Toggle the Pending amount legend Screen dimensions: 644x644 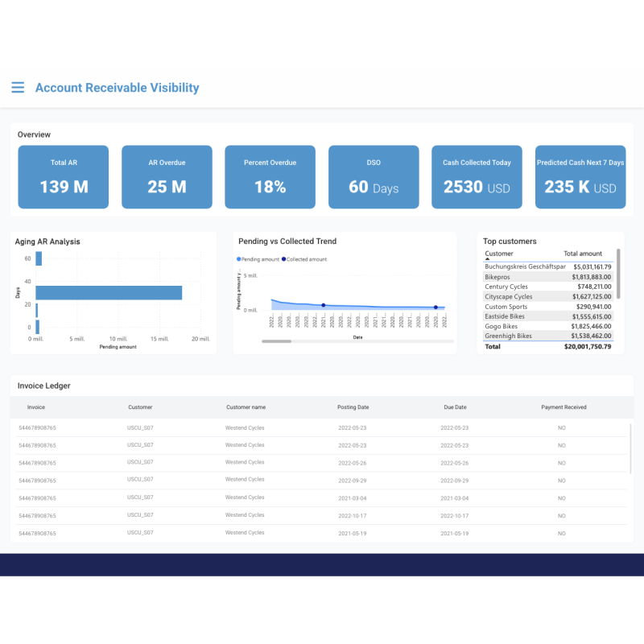[x=261, y=258]
